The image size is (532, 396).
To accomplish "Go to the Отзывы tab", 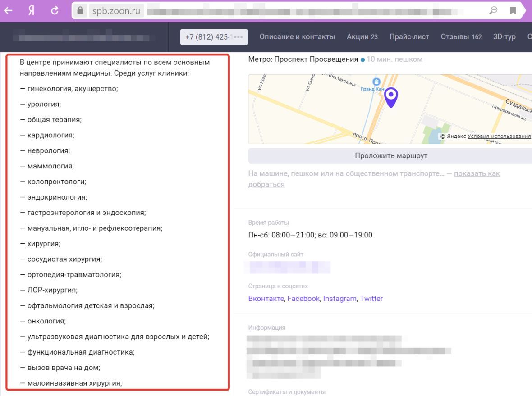I will pyautogui.click(x=461, y=37).
